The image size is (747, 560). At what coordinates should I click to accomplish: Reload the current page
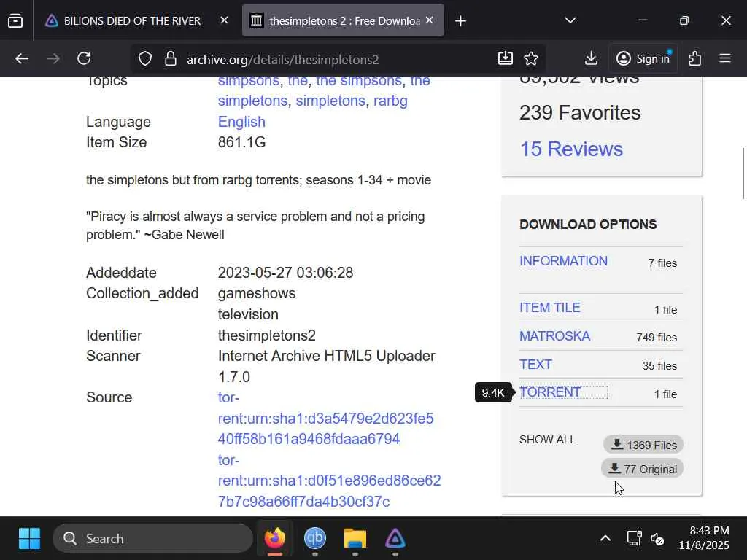85,58
